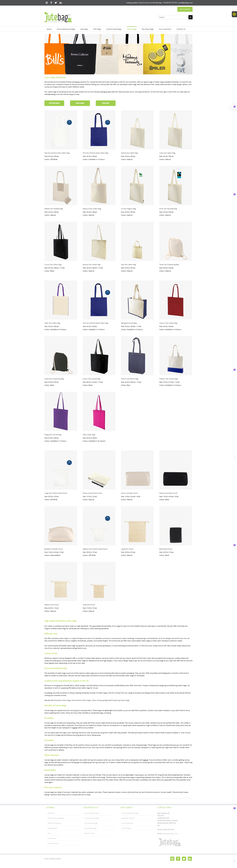The image size is (237, 868).
Task: Select the Dyed Bags filter button
Action: tap(80, 103)
